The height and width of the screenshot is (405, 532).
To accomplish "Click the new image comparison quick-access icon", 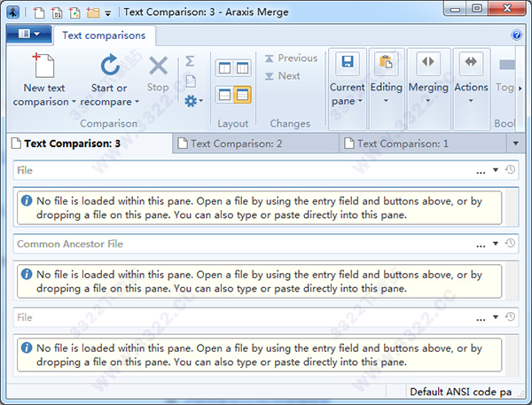I will click(74, 12).
